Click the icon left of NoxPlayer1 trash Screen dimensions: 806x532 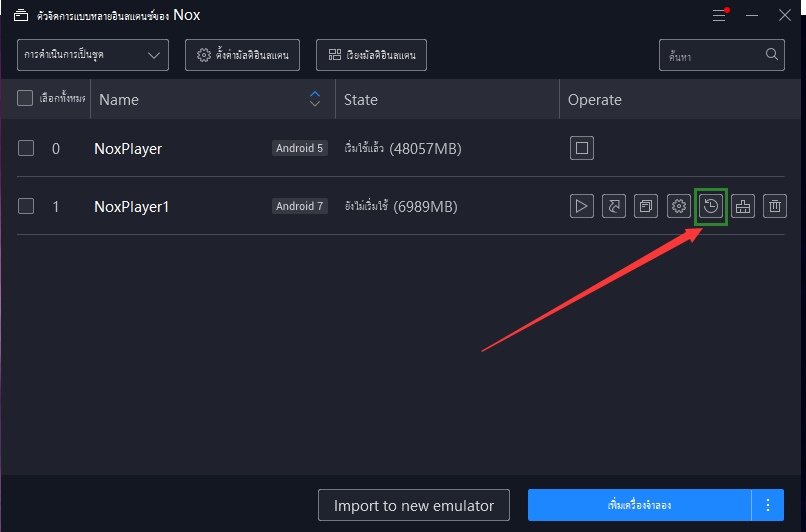pyautogui.click(x=743, y=207)
